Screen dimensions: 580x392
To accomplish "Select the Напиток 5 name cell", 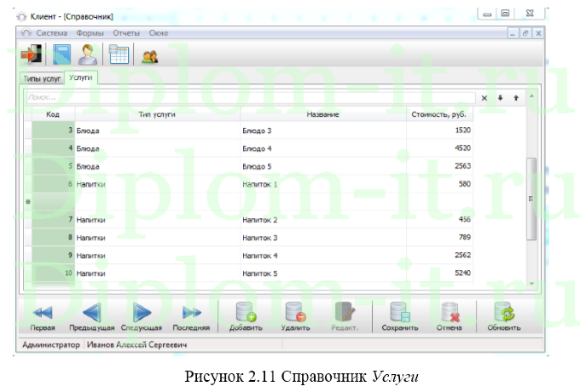I will (x=323, y=274).
